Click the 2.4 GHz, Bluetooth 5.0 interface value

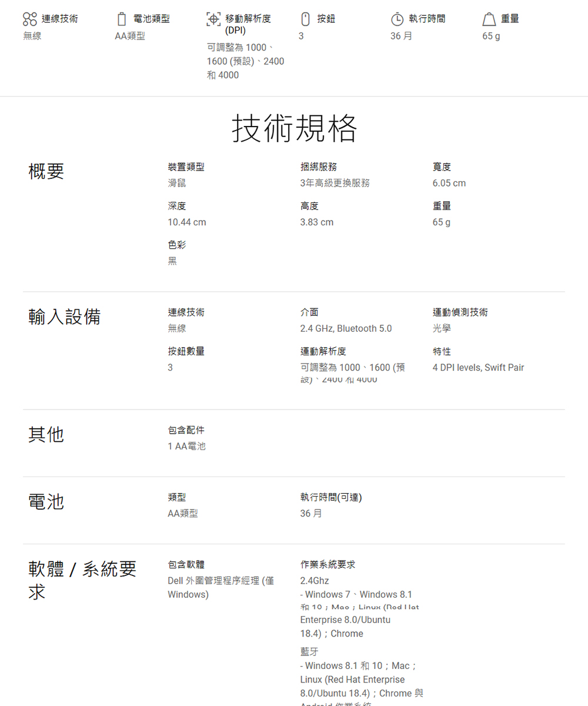pyautogui.click(x=346, y=328)
